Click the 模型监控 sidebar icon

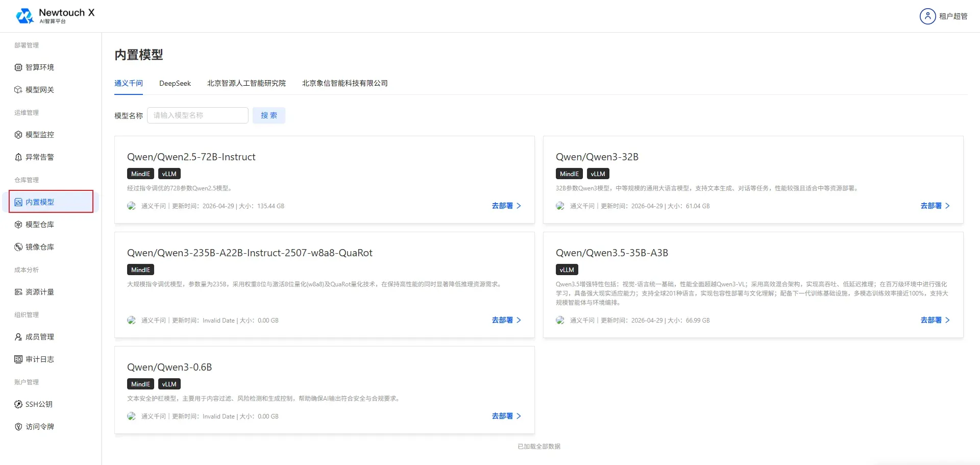(x=18, y=135)
